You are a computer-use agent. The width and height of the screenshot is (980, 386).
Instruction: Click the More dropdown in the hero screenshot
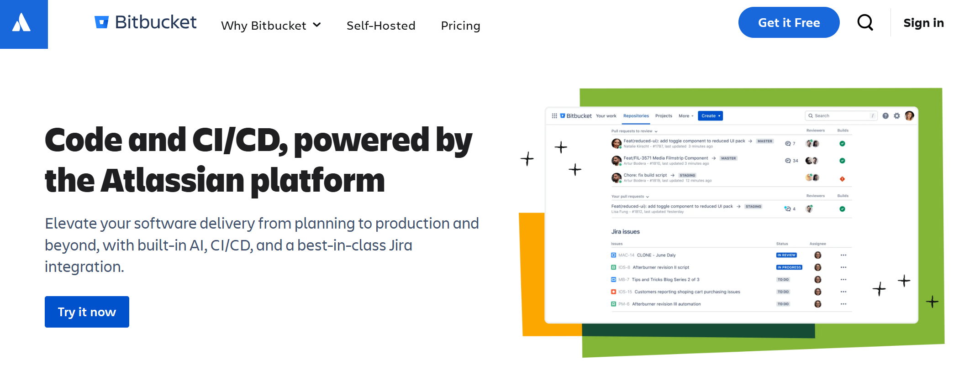coord(686,116)
